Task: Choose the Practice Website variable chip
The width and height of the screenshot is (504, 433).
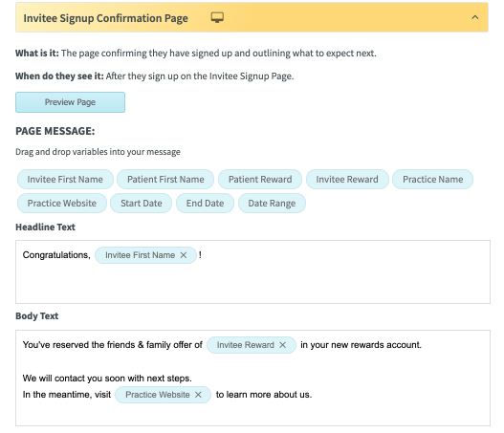Action: (x=62, y=203)
